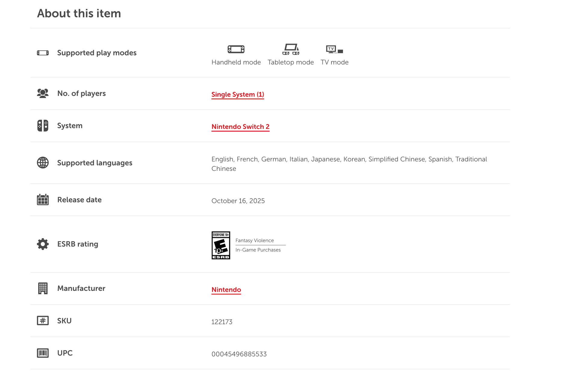Click the UPC barcode icon

(43, 353)
